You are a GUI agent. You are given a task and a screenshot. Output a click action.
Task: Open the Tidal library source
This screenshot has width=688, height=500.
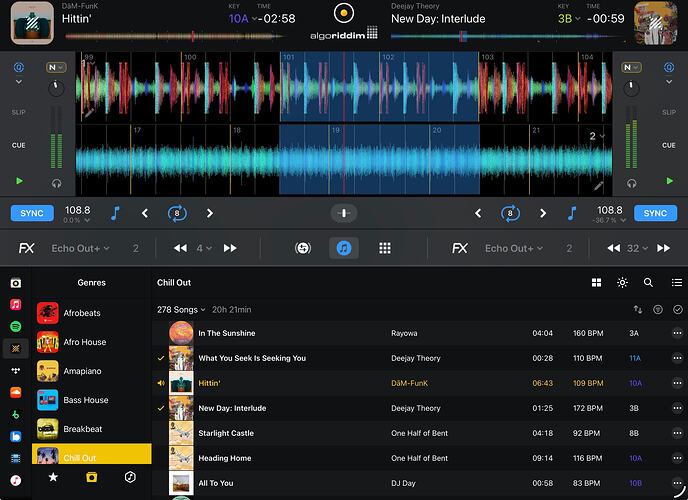pyautogui.click(x=16, y=370)
